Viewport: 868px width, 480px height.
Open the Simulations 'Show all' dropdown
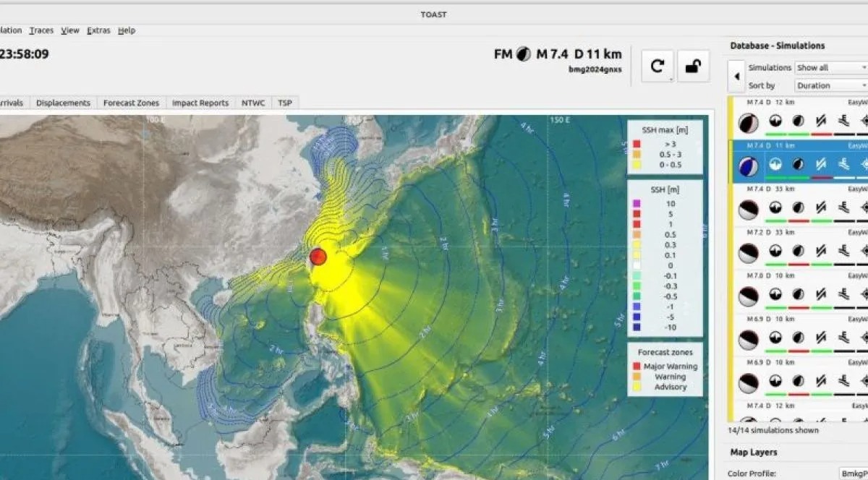point(830,67)
